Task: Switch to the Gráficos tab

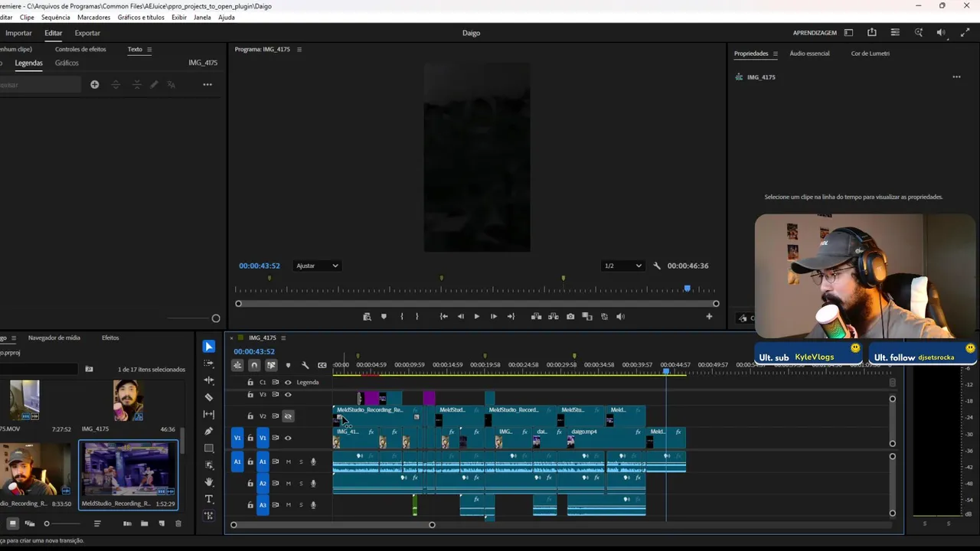Action: [x=67, y=63]
